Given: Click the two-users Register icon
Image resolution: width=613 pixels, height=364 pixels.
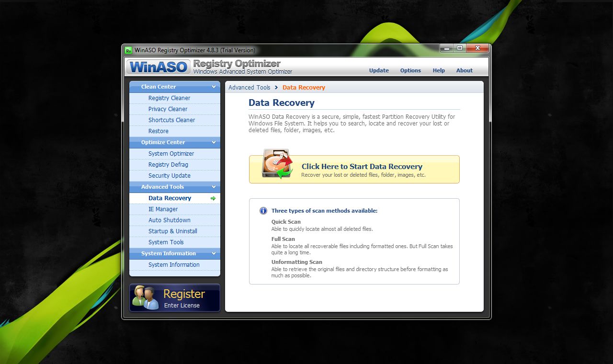Looking at the screenshot, I should [x=145, y=297].
